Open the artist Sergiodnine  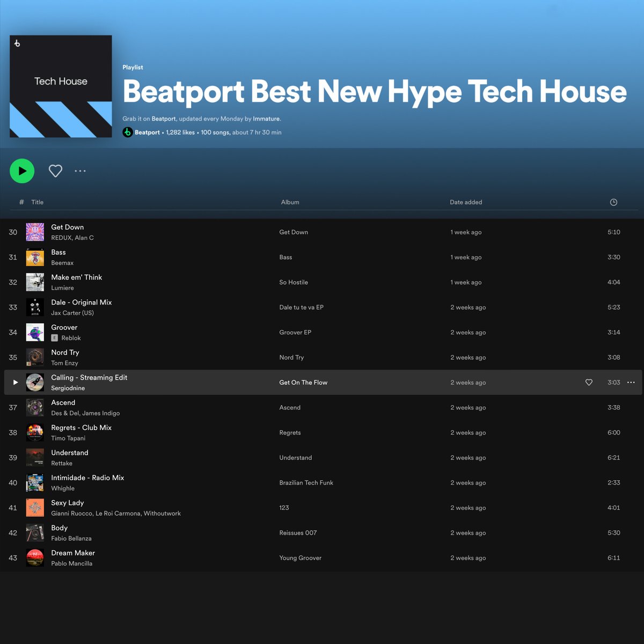click(68, 388)
